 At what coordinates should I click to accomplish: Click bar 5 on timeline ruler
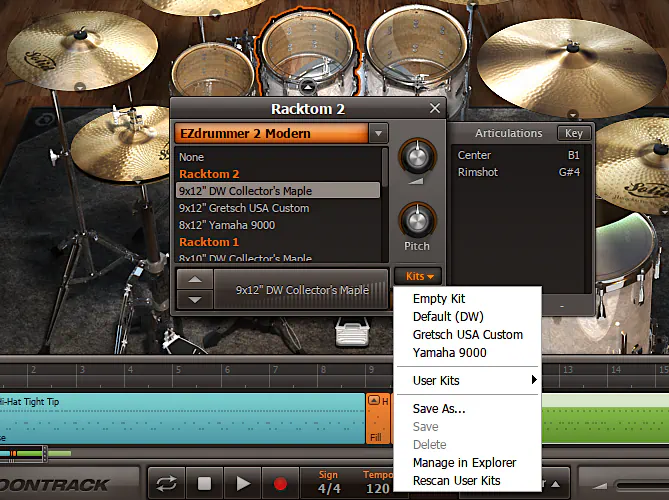click(178, 369)
